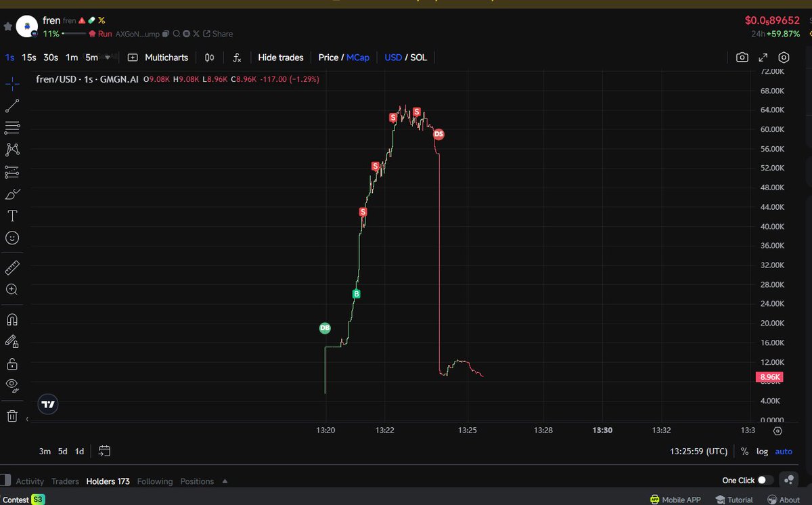
Task: Change candlestick chart style
Action: 210,58
